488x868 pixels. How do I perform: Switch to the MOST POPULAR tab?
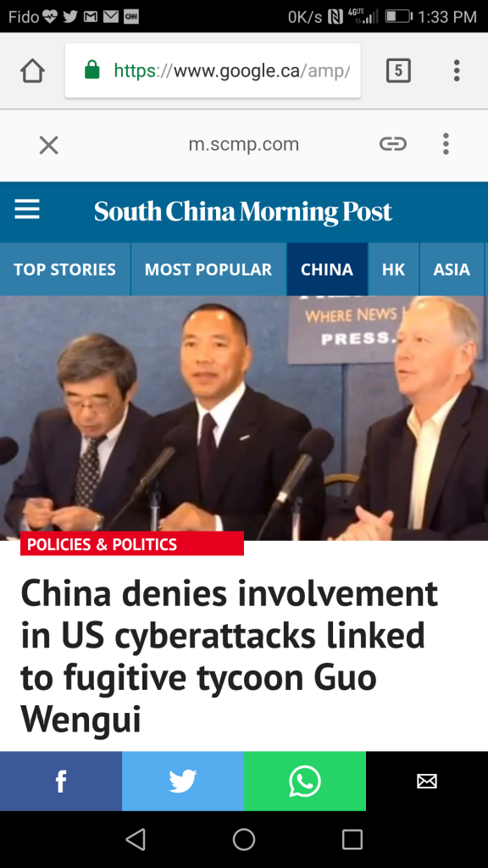tap(208, 270)
